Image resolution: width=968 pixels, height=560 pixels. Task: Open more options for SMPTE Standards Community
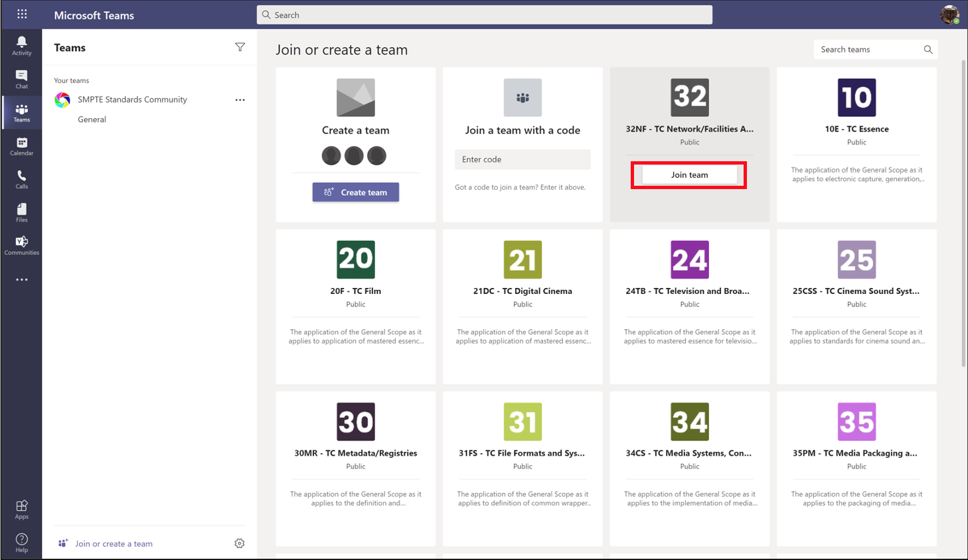(x=240, y=100)
